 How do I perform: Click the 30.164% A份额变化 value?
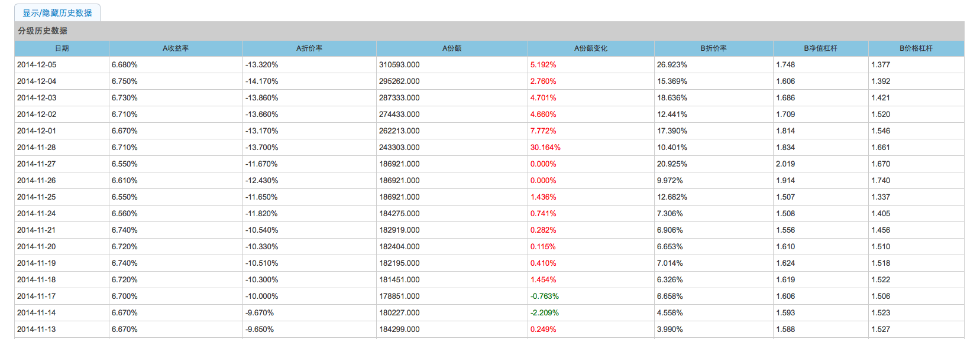pyautogui.click(x=545, y=148)
